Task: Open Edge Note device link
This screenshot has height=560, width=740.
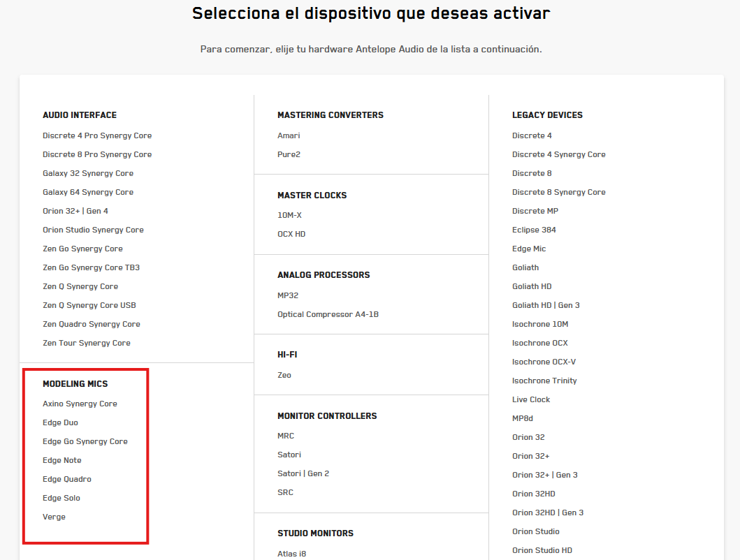Action: (61, 460)
